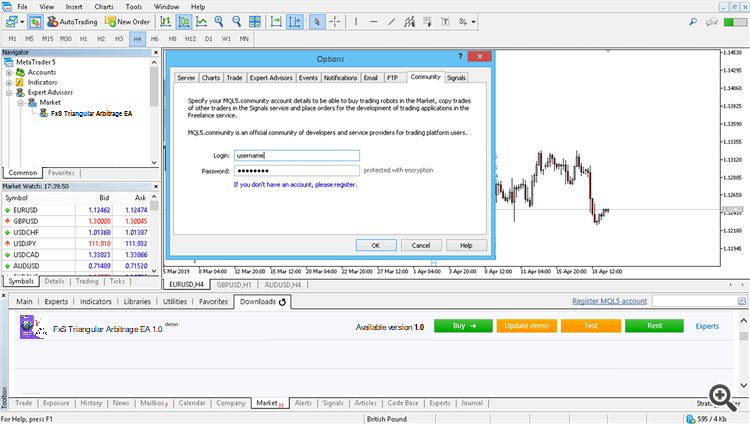
Task: Switch chart to Bar Chart icon
Action: pyautogui.click(x=165, y=22)
